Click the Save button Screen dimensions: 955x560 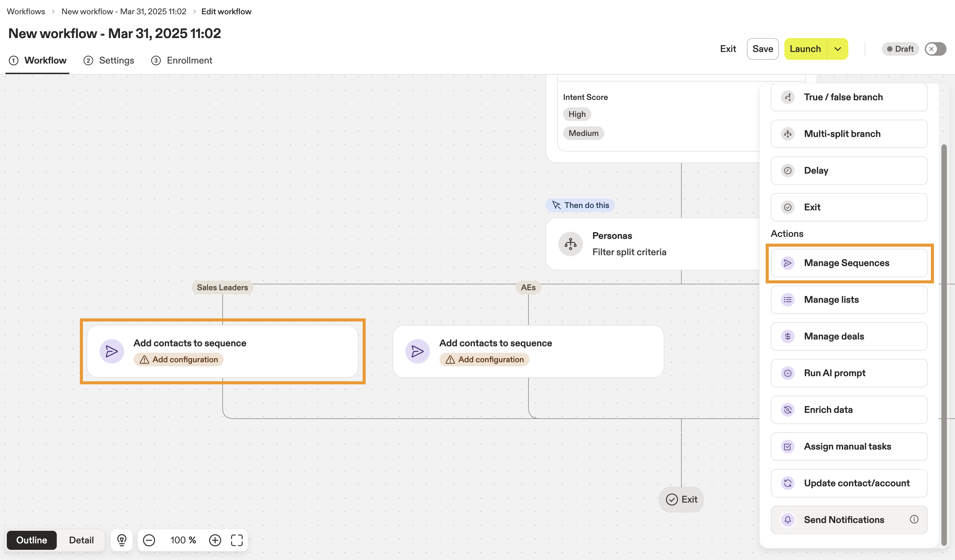coord(763,49)
